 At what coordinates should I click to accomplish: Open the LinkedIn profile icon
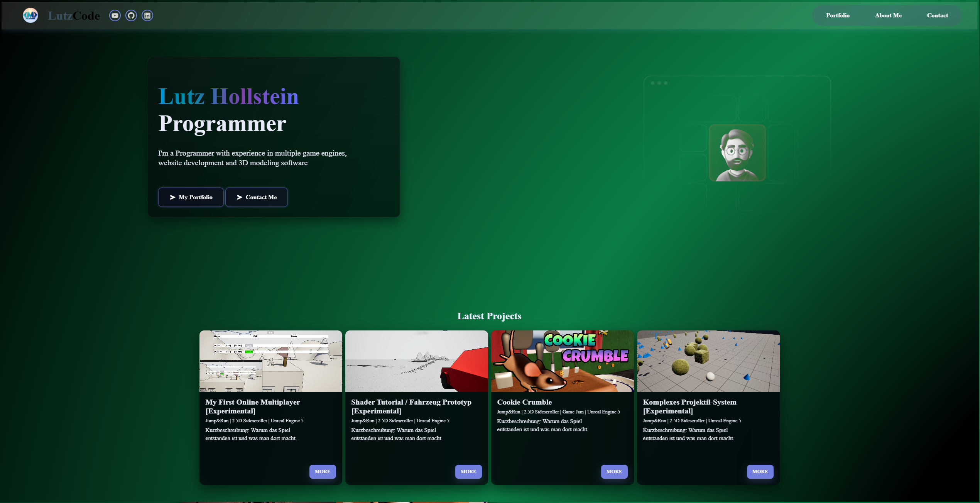pos(147,15)
